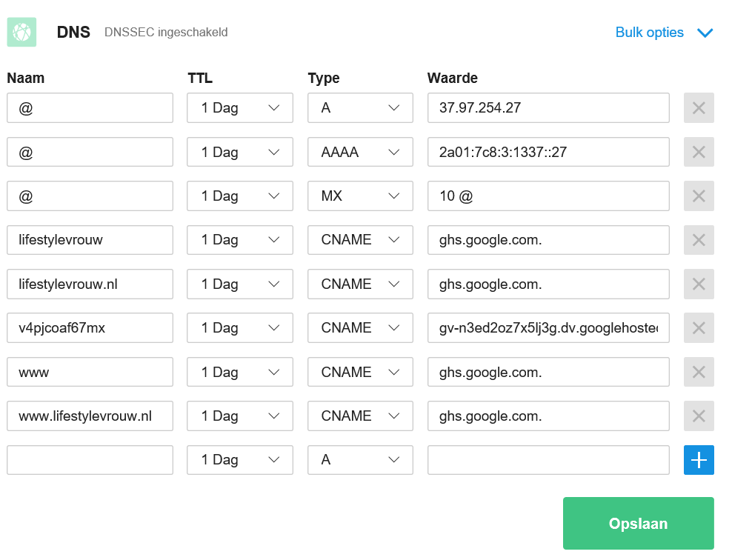This screenshot has width=732, height=560.
Task: Open TTL dropdown for lifestylevrouw row
Action: 240,240
